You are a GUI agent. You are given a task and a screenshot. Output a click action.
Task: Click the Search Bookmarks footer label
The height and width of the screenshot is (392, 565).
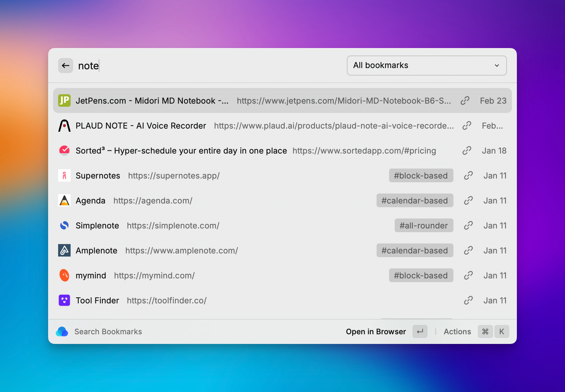pos(108,331)
